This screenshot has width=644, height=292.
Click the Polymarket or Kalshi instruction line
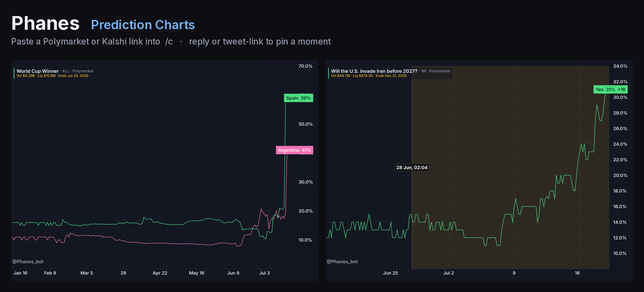tap(171, 42)
